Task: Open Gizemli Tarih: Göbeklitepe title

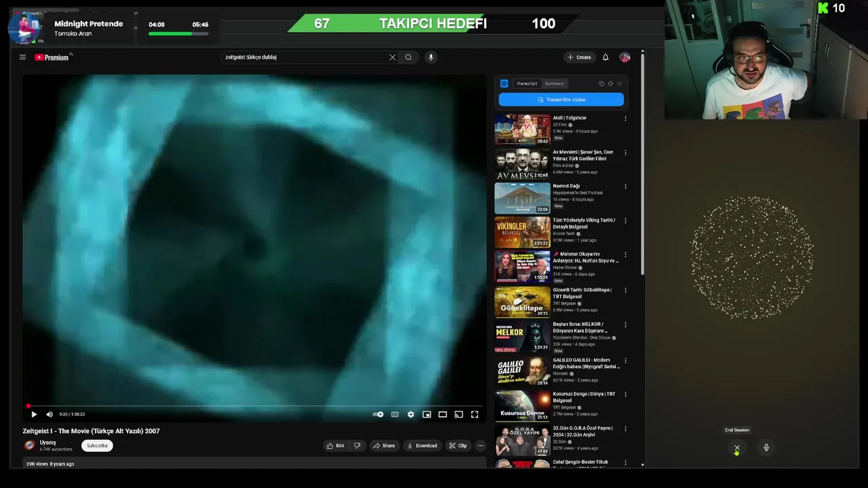Action: coord(582,293)
